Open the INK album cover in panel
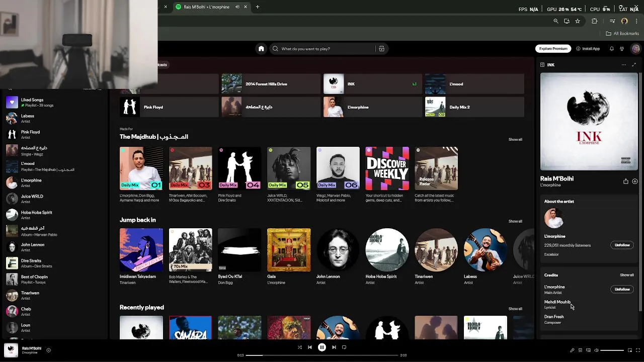This screenshot has width=644, height=362. [589, 121]
